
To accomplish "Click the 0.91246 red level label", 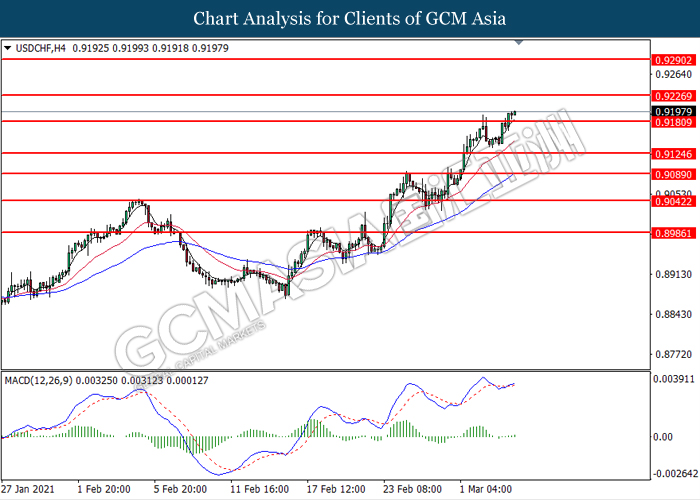I will [x=671, y=154].
